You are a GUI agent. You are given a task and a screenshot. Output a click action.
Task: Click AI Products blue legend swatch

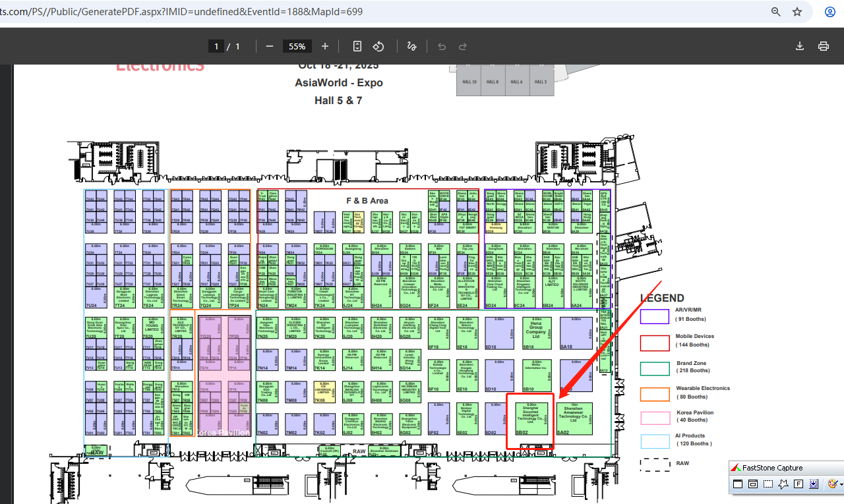pyautogui.click(x=654, y=441)
